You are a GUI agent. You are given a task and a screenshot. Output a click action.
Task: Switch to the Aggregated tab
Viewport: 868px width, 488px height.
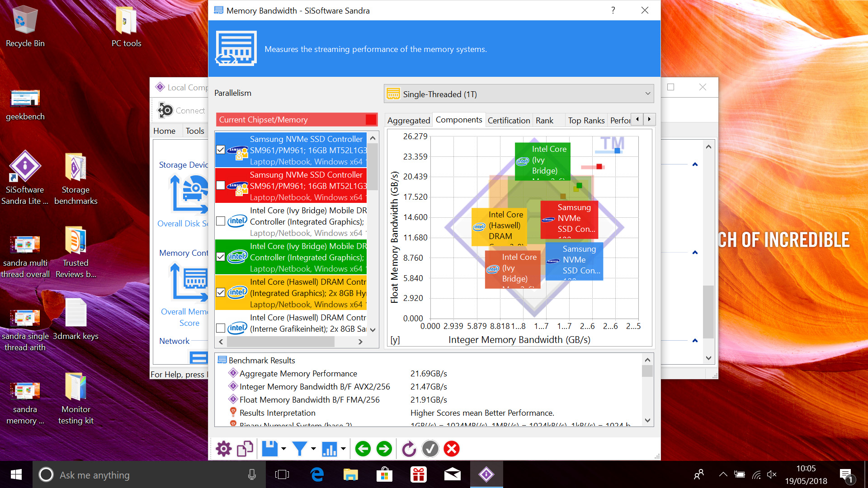(x=408, y=120)
